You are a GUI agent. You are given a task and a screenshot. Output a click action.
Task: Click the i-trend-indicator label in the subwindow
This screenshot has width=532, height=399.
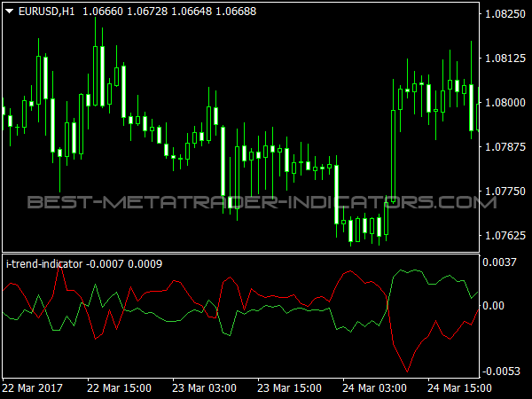44,264
